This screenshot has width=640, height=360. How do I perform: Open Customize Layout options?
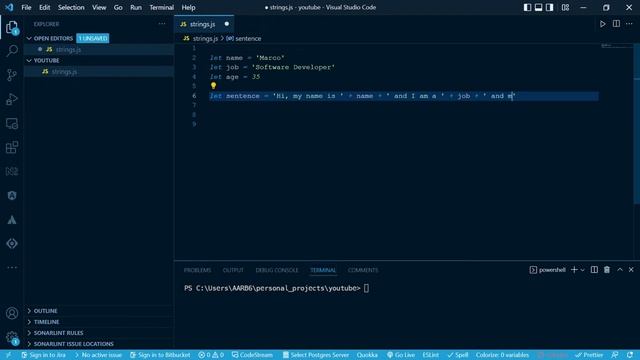[565, 7]
